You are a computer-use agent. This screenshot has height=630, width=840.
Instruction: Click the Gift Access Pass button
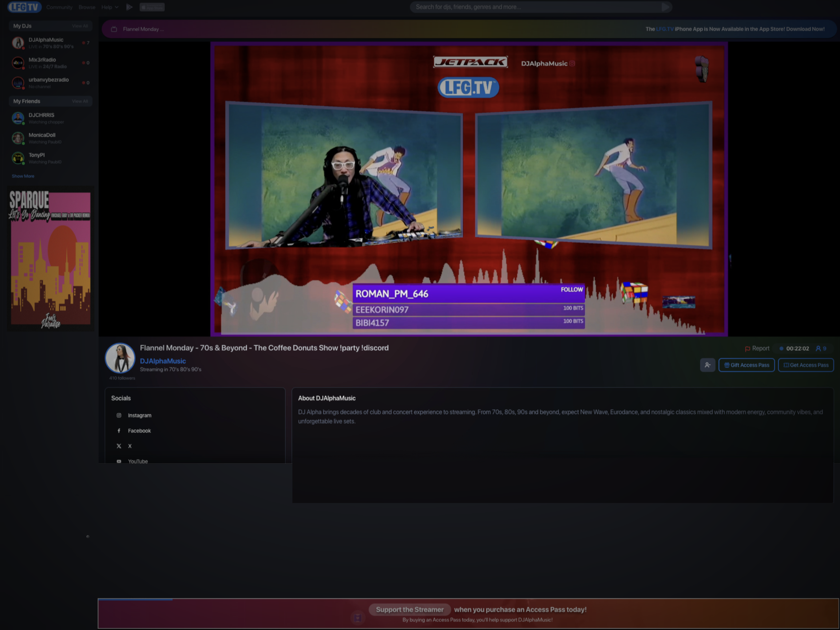click(746, 365)
